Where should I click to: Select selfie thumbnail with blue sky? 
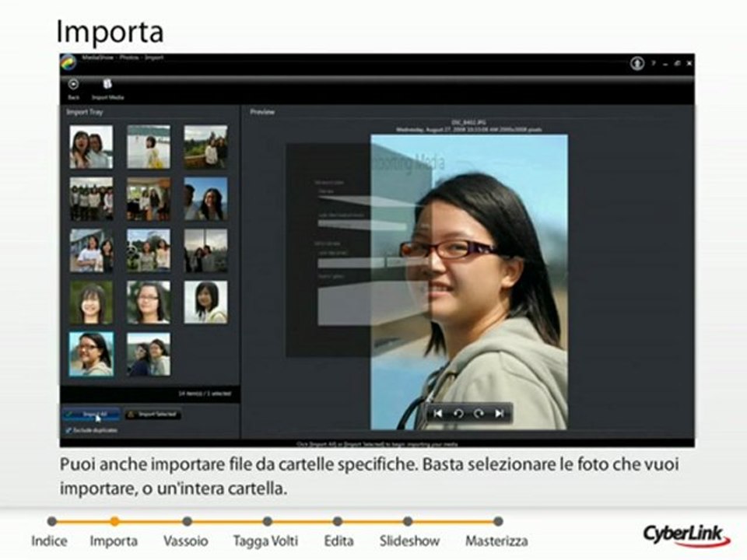(205, 198)
